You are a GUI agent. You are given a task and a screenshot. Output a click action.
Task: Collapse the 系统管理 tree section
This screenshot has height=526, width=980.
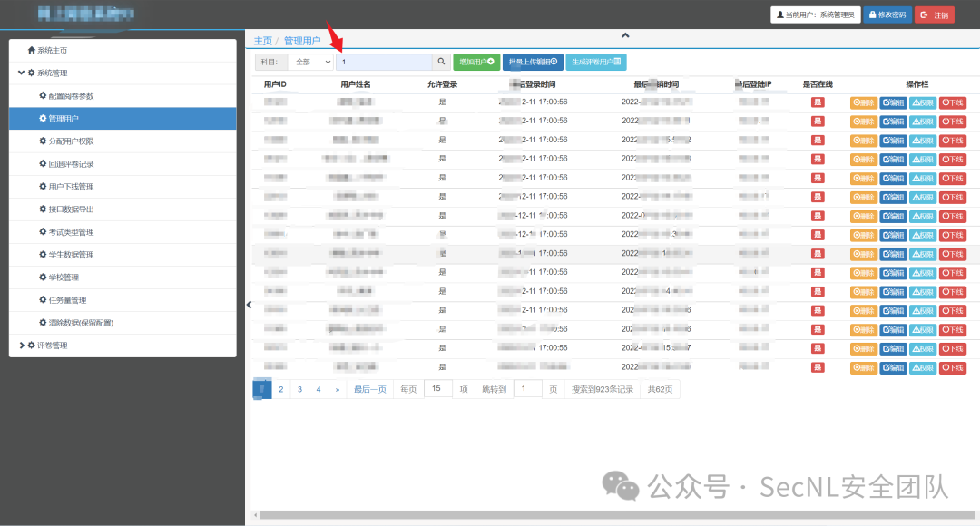click(21, 73)
